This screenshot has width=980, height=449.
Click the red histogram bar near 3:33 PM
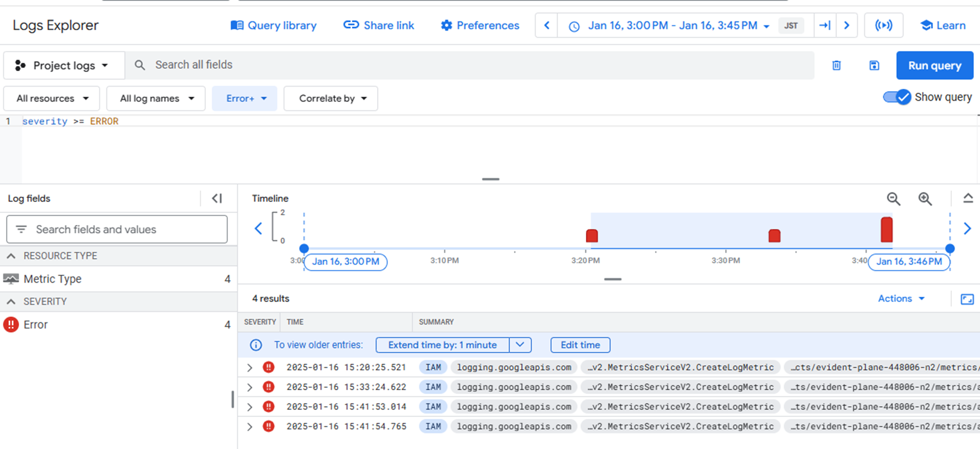[x=774, y=235]
